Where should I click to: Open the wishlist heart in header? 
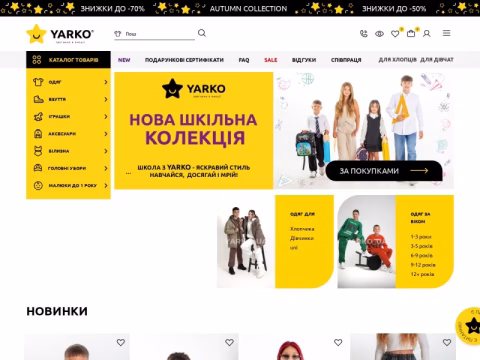(x=395, y=34)
